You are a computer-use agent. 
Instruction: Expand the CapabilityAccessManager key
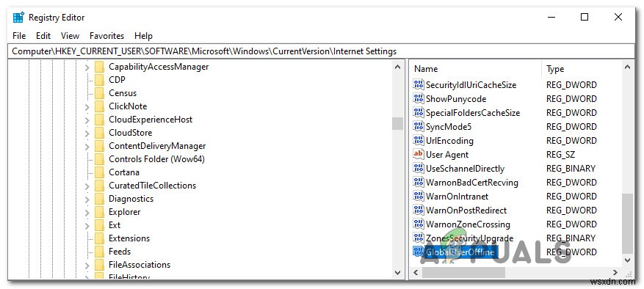pos(87,67)
